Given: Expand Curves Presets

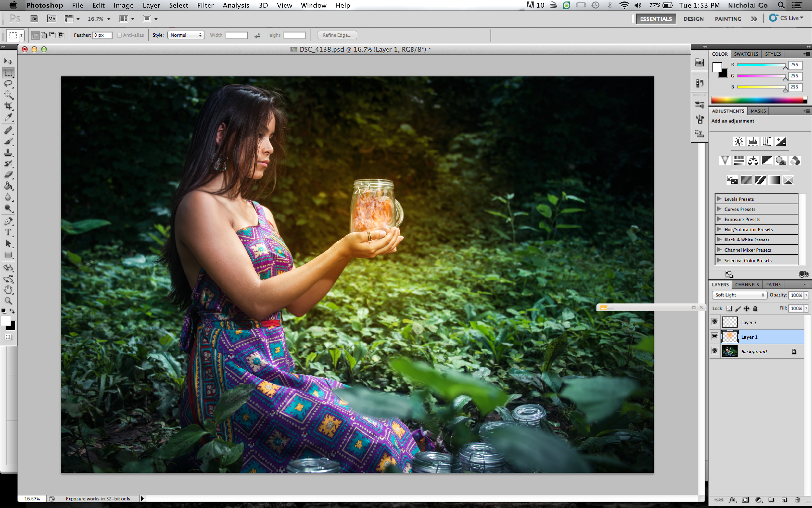Looking at the screenshot, I should tap(719, 209).
